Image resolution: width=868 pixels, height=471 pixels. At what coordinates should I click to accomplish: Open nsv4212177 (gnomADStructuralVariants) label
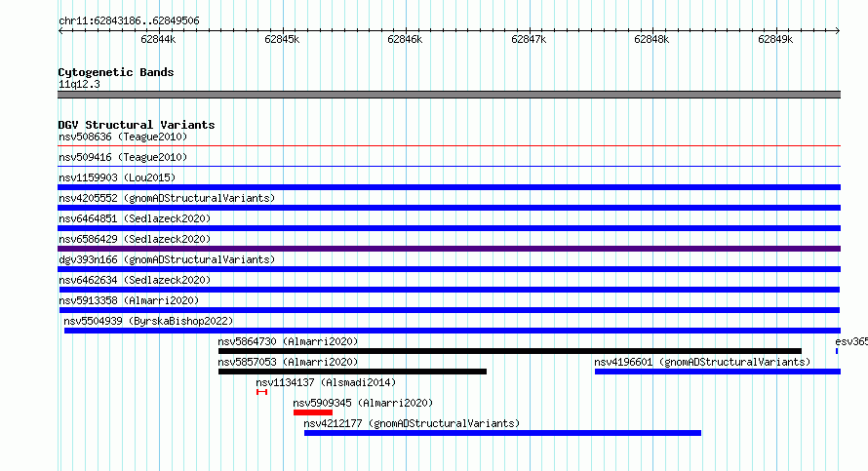pyautogui.click(x=412, y=423)
